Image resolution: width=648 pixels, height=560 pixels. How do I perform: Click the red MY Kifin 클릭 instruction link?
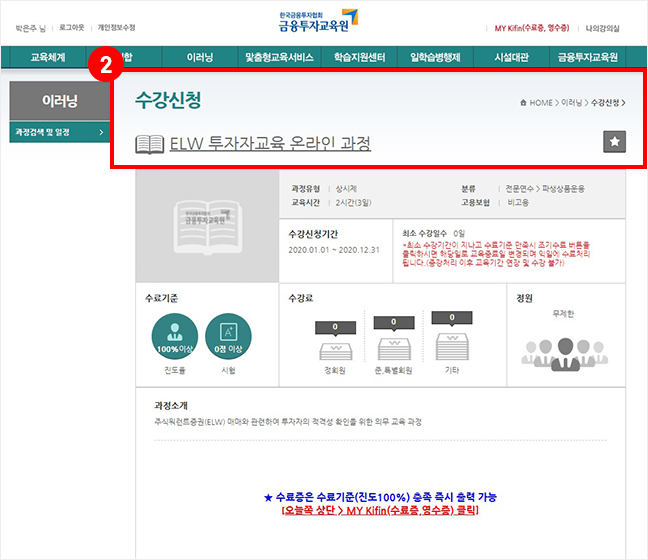click(x=380, y=510)
